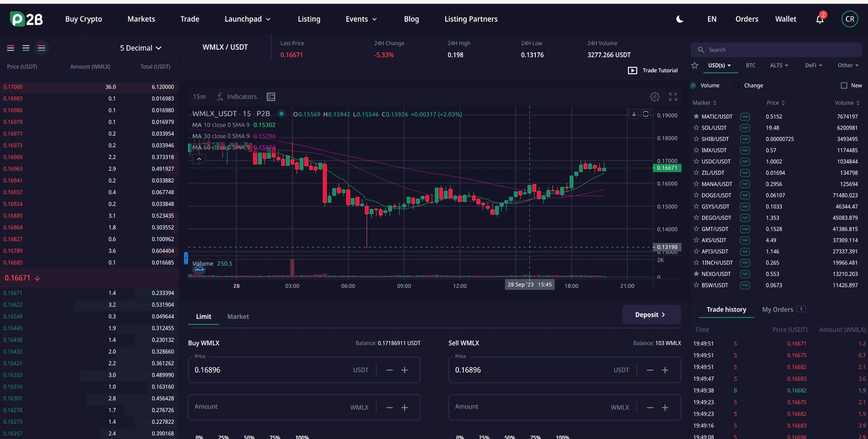This screenshot has width=868, height=439.
Task: Open Listing Partners page
Action: pyautogui.click(x=471, y=19)
